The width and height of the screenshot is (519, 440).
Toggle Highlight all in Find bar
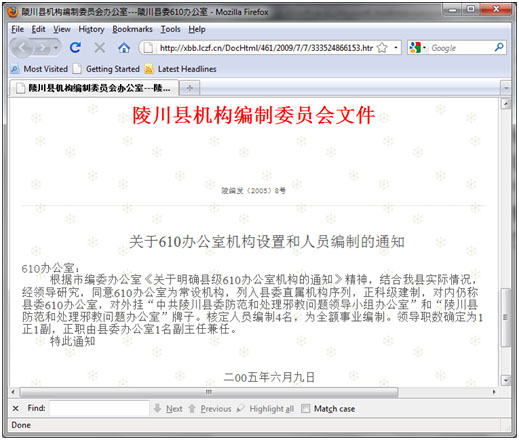(x=265, y=409)
